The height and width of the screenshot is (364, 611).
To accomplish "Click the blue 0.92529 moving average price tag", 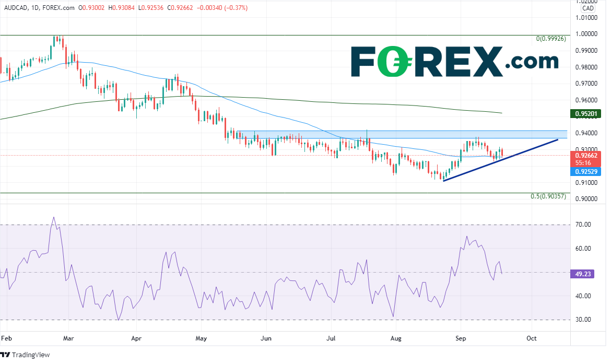I will tap(586, 171).
